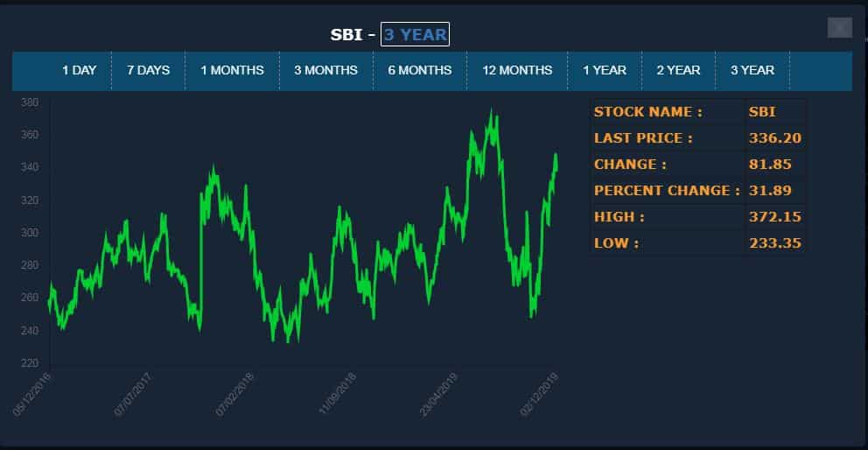Click the LAST PRICE label
This screenshot has height=450, width=868.
coord(643,138)
